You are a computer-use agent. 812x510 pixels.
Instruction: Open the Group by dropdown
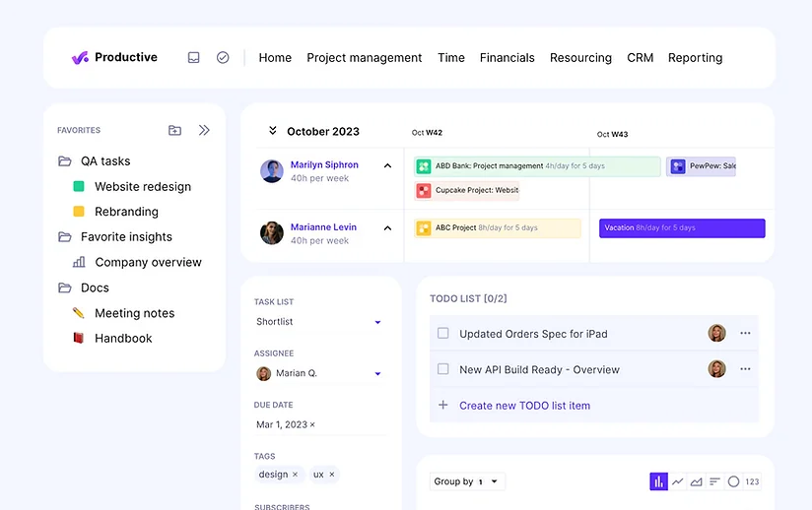pos(467,481)
